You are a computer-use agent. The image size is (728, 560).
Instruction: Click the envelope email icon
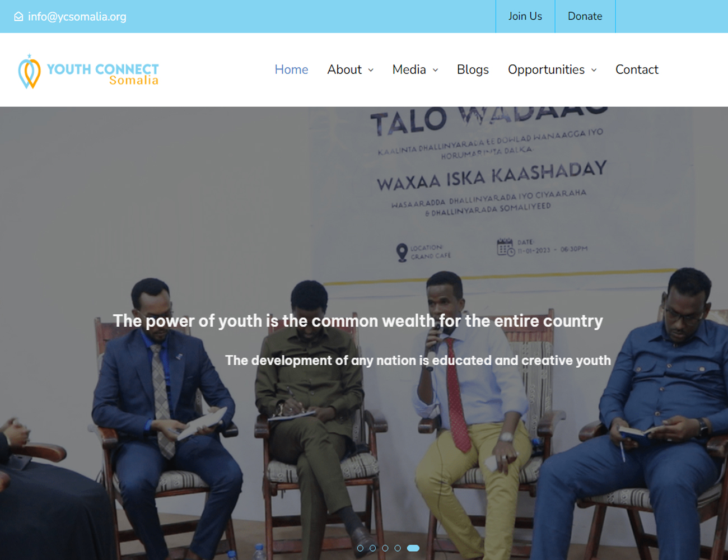18,17
